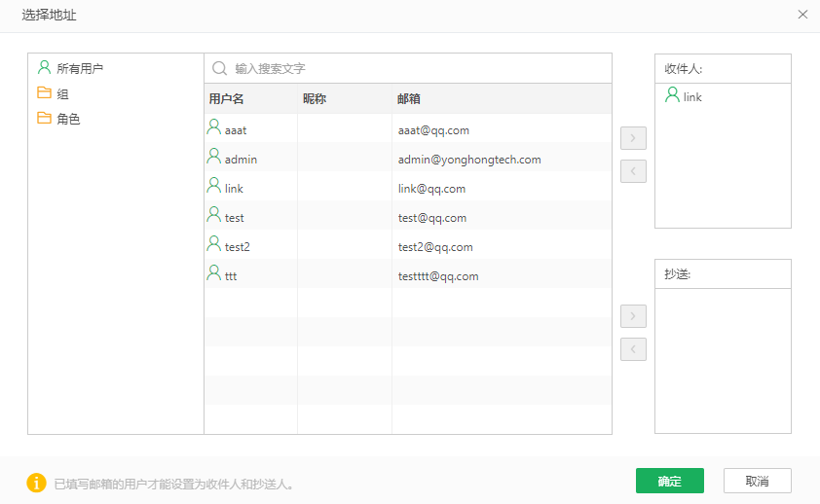Click the user icon beside aaat
820x504 pixels.
[x=214, y=126]
